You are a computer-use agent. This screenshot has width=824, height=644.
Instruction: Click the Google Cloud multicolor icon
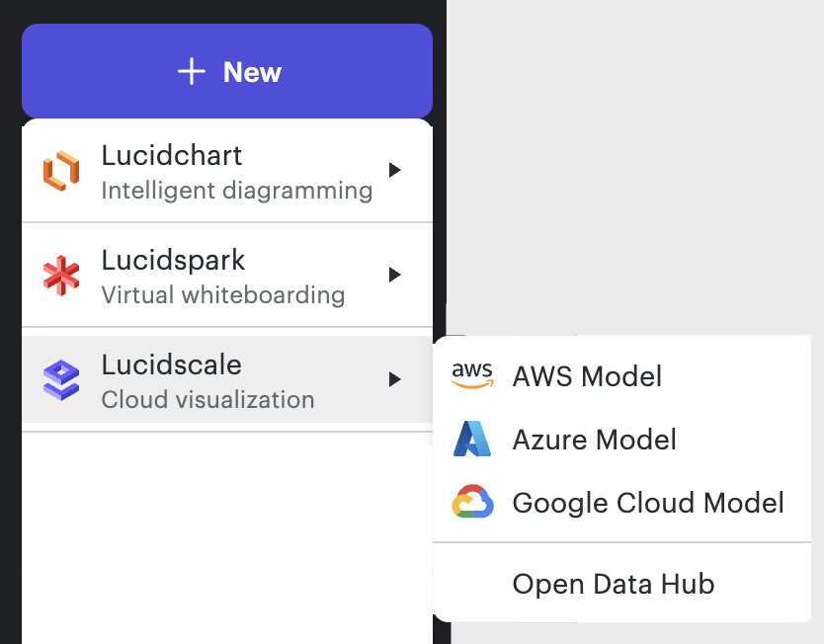[x=473, y=503]
